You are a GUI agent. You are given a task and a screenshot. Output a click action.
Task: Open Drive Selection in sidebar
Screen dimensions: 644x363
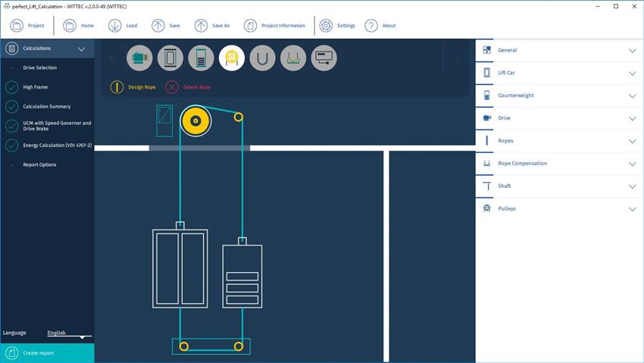40,67
